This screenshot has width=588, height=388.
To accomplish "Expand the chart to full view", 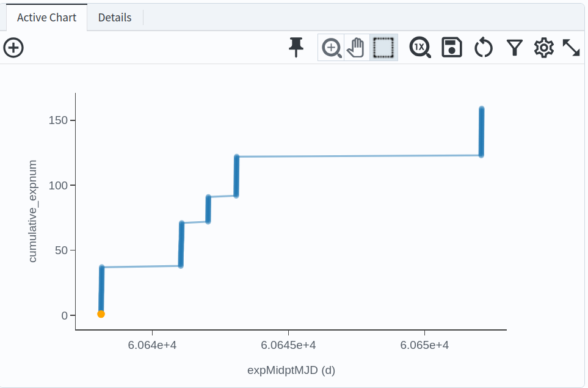I will coord(572,47).
